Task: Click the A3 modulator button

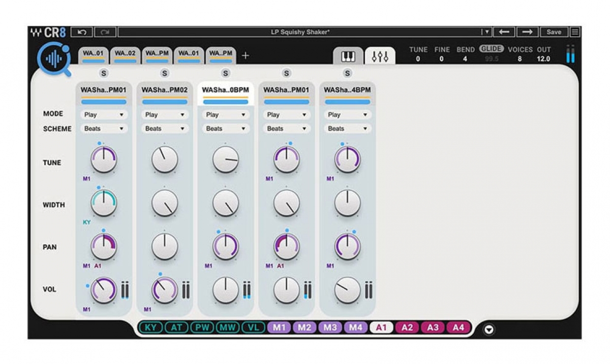Action: pos(433,327)
